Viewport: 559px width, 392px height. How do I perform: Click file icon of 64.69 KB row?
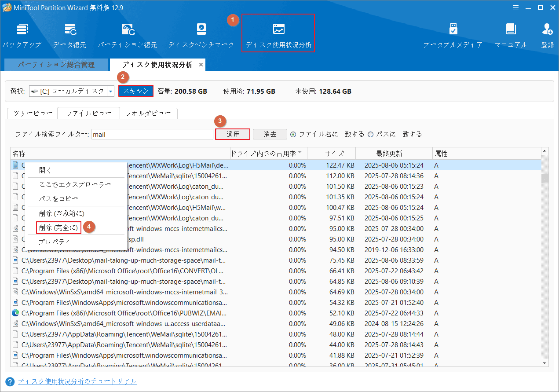click(15, 292)
